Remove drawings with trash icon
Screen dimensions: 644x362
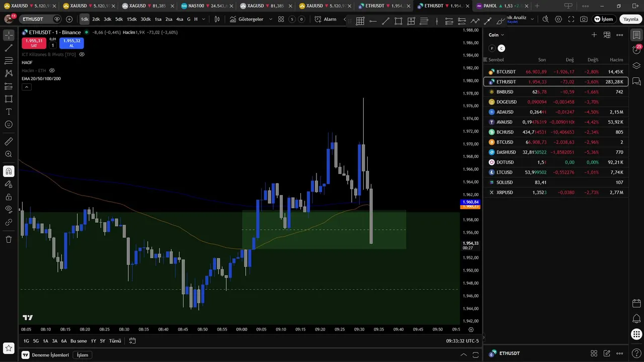(x=9, y=239)
